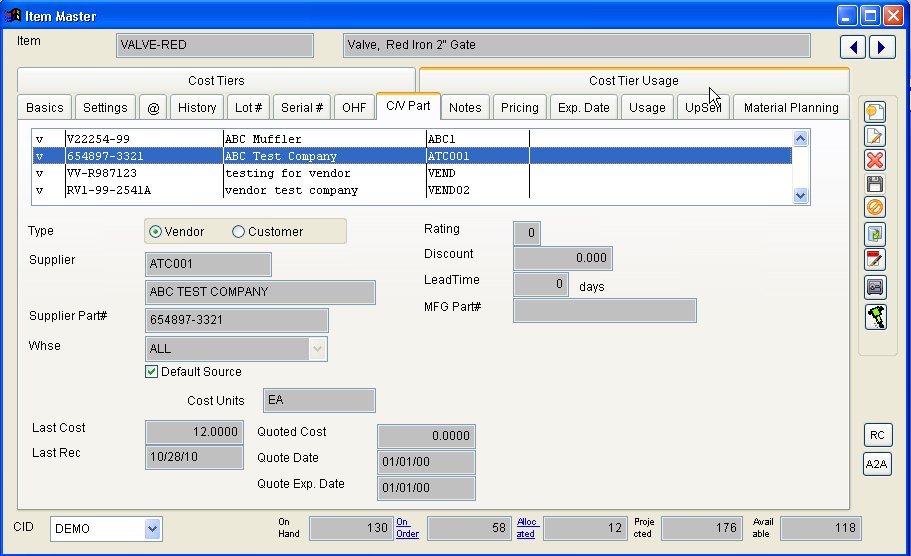Image resolution: width=911 pixels, height=556 pixels.
Task: Uncheck the Default Source checkbox
Action: click(152, 372)
